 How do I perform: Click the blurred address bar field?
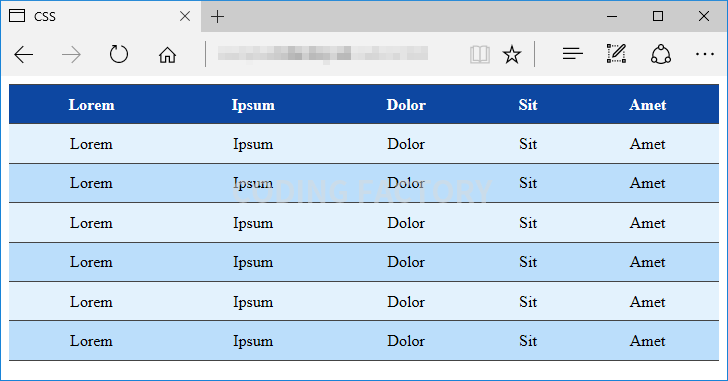[323, 54]
